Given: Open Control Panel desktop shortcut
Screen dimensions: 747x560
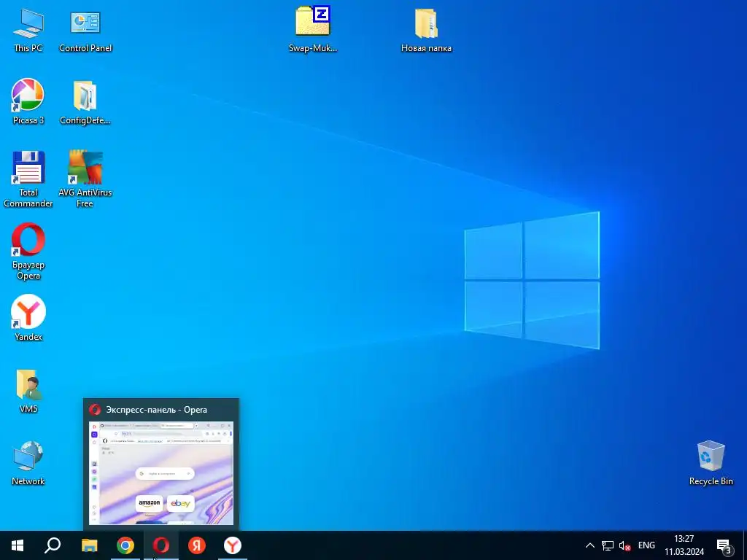Looking at the screenshot, I should (x=85, y=30).
